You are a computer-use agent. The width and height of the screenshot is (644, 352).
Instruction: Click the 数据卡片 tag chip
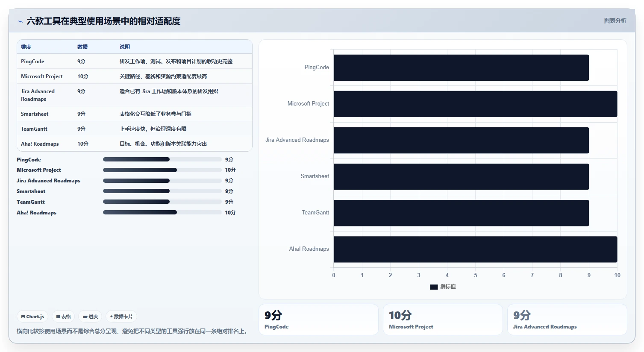tap(121, 317)
